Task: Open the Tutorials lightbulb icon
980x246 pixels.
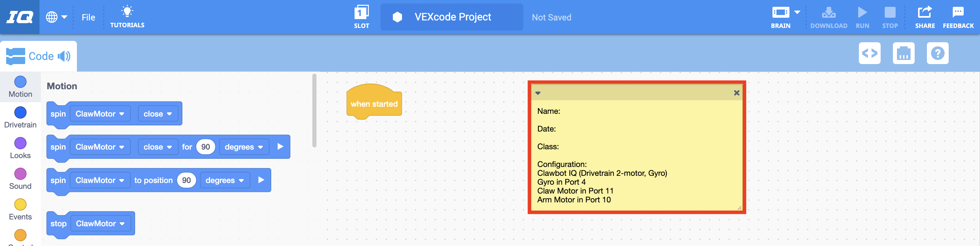Action: pyautogui.click(x=127, y=12)
